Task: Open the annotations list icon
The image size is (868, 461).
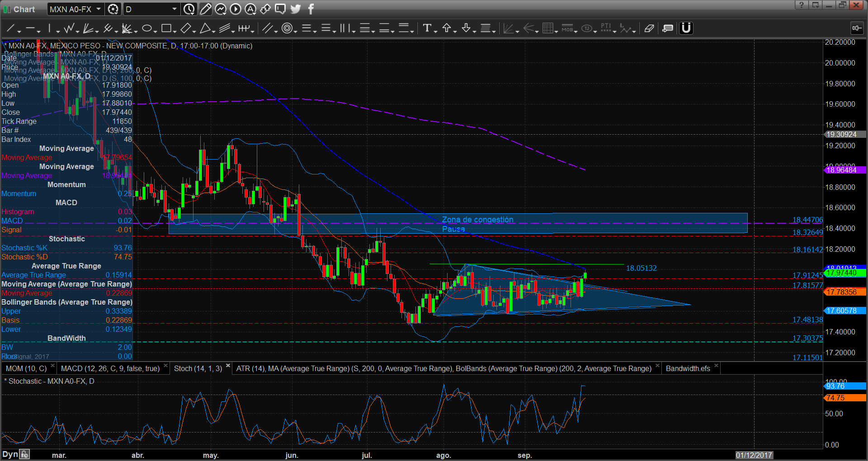Action: pyautogui.click(x=668, y=28)
